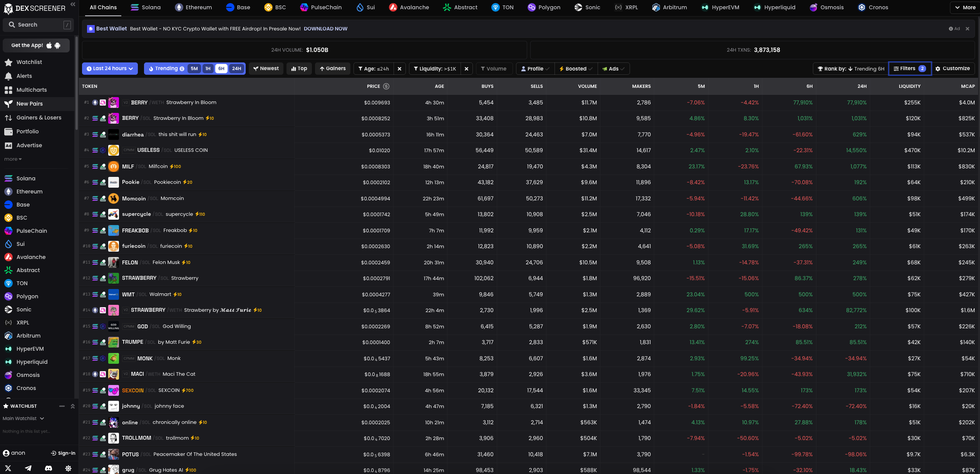
Task: Select Solana chain in sidebar list
Action: coord(37,178)
